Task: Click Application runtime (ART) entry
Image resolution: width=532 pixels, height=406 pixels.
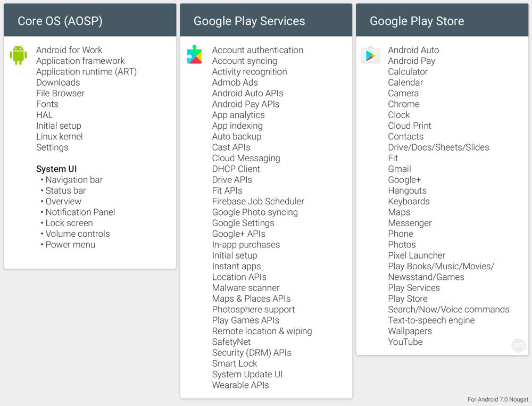Action: [87, 72]
